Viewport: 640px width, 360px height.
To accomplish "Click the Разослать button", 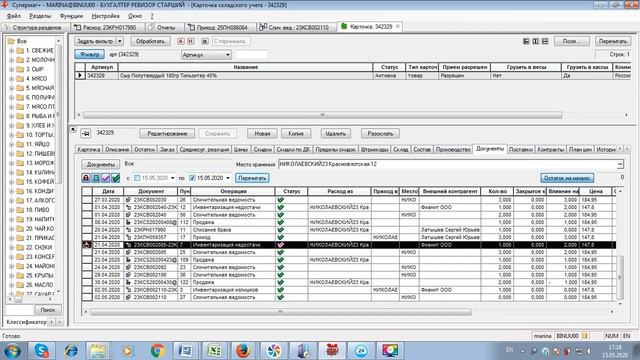I will [380, 133].
